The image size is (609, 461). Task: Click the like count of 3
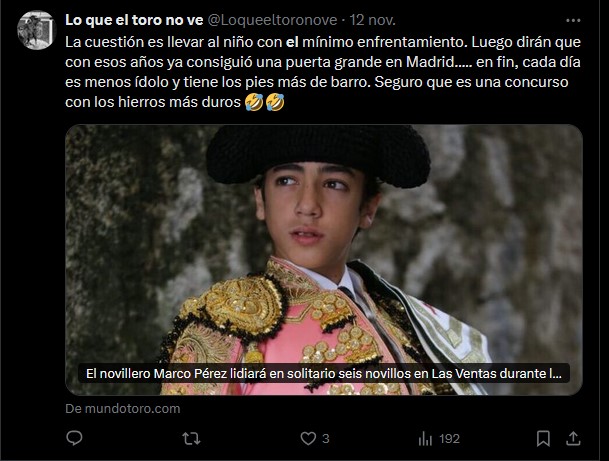click(325, 439)
